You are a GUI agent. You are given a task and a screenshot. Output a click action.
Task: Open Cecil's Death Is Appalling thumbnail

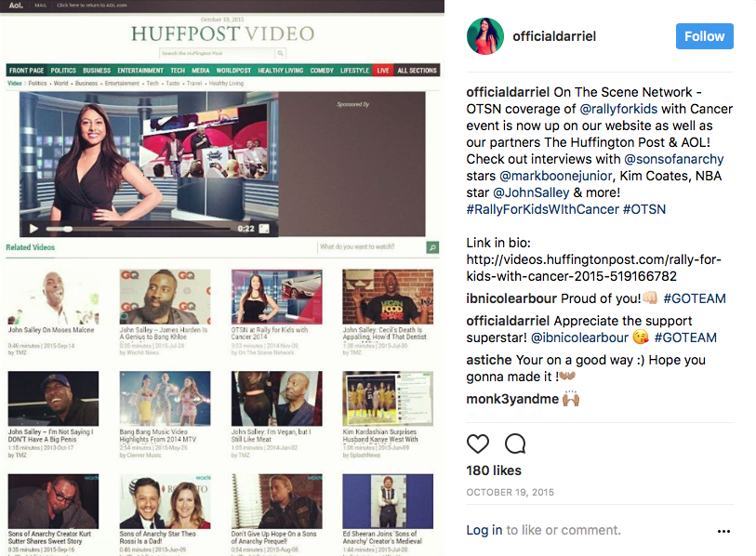(388, 297)
